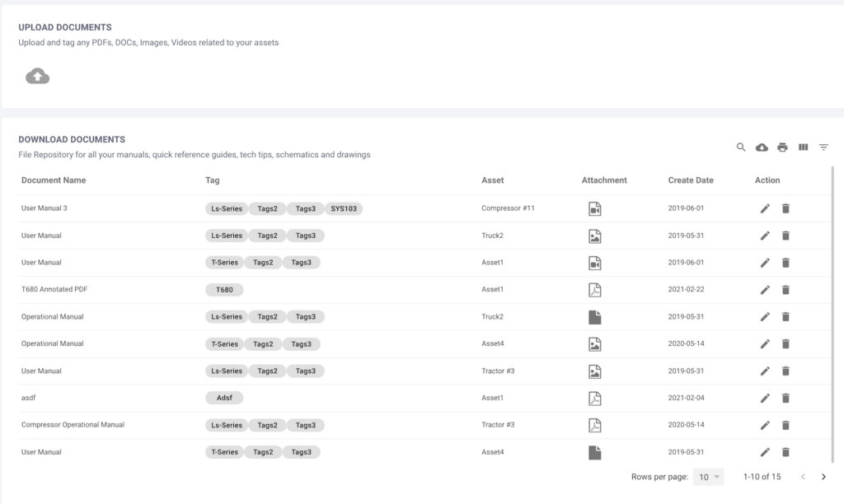
Task: Delete the asdf document using trash icon
Action: pos(785,398)
